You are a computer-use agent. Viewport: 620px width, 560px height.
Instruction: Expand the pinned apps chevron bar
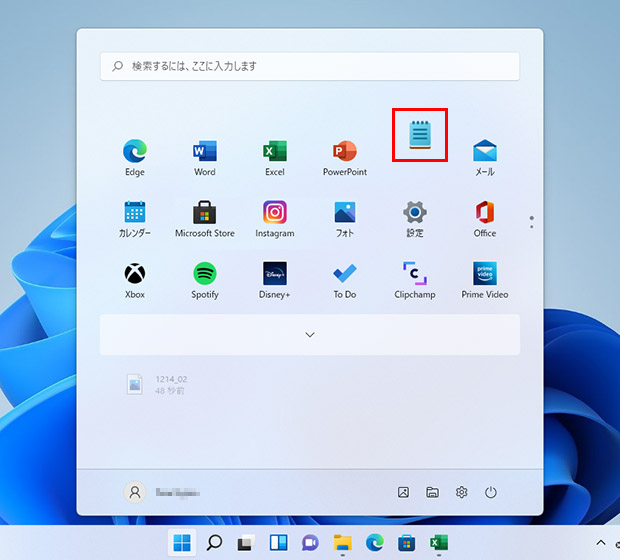coord(310,335)
